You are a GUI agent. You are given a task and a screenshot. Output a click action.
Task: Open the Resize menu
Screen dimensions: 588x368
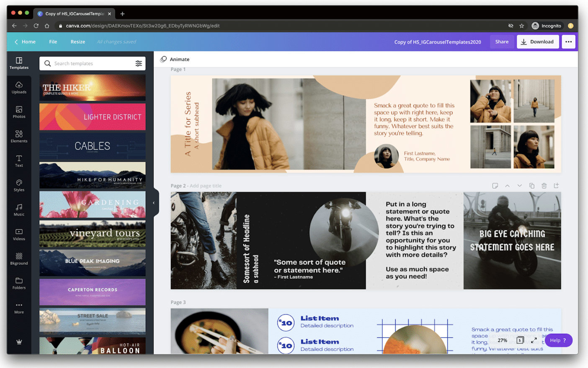pos(78,41)
